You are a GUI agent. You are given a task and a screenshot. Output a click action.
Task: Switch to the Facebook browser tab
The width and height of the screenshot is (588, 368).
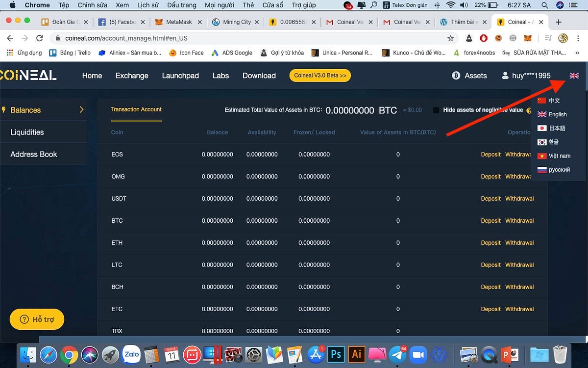(x=121, y=22)
